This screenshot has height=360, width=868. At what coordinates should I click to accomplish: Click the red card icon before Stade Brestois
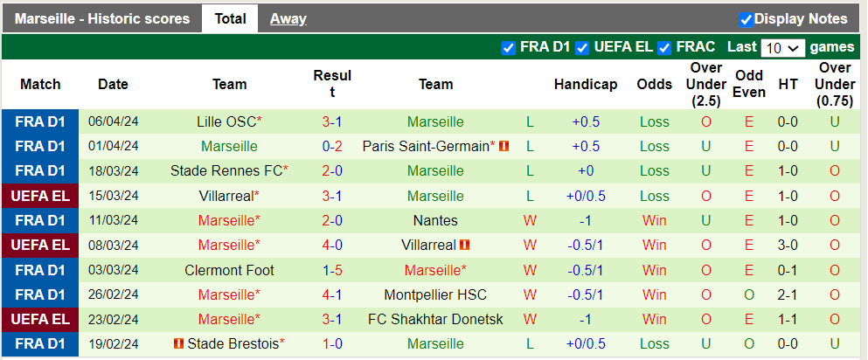point(179,343)
